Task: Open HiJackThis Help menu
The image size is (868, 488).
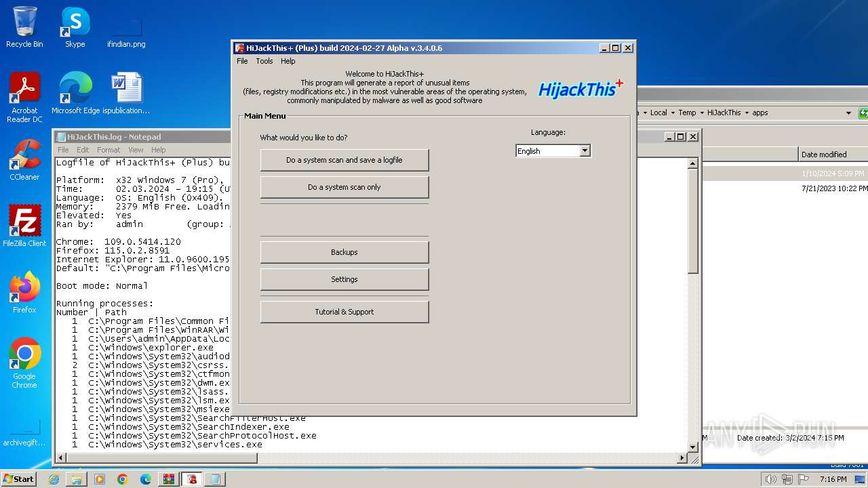Action: coord(288,61)
